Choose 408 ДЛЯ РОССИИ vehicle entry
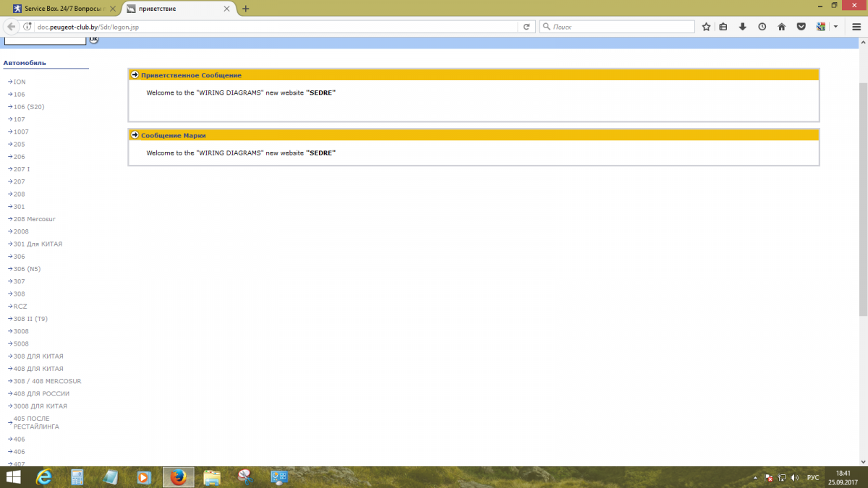Screen dimensions: 868x488 pos(41,394)
